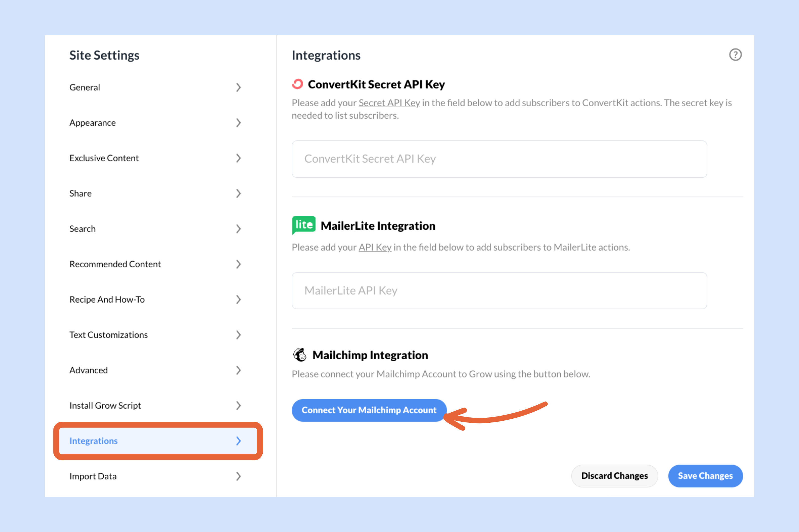
Task: Click the Save Changes button
Action: [705, 476]
